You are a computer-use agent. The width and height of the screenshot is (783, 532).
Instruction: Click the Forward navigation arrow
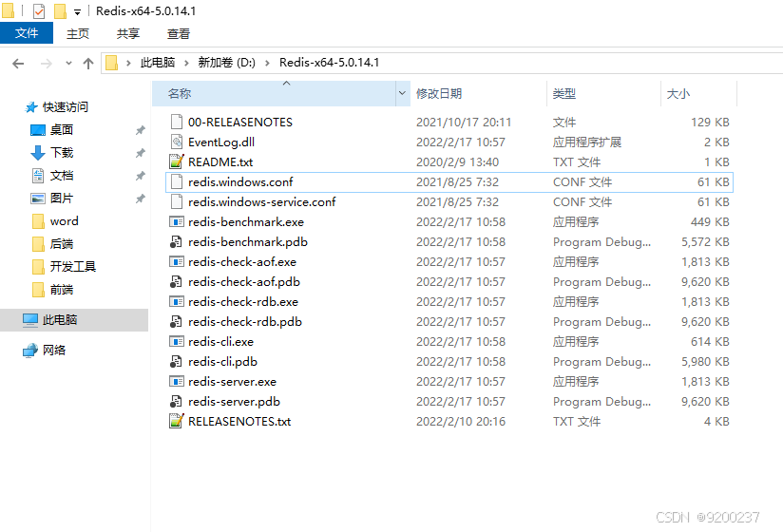click(46, 64)
